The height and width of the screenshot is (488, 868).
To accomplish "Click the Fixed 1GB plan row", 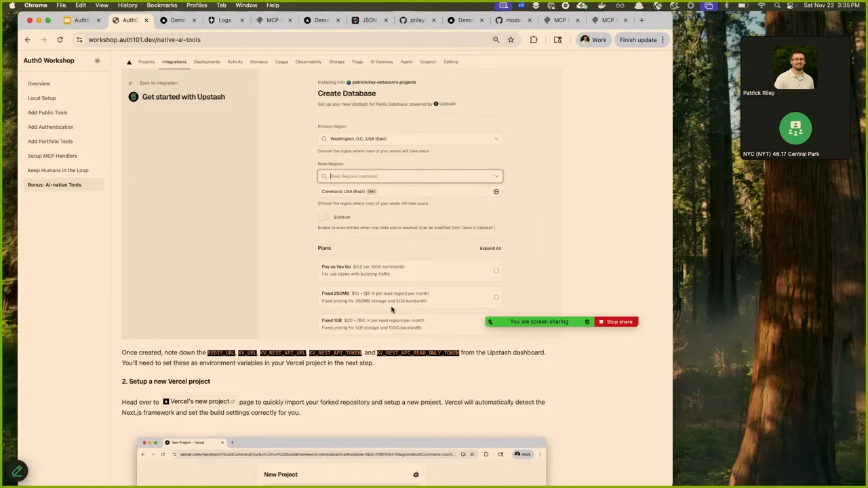I will pos(410,324).
